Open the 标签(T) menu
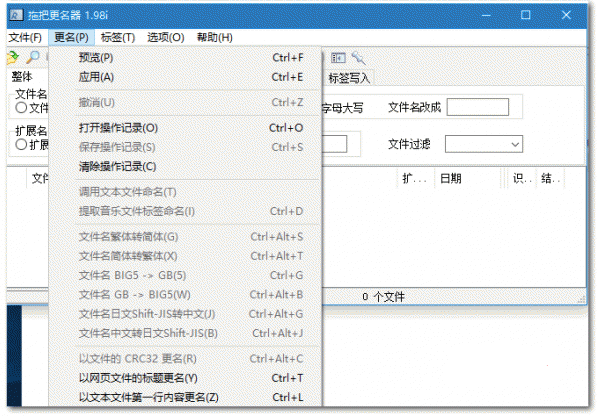Viewport: 602px width, 418px height. click(118, 38)
